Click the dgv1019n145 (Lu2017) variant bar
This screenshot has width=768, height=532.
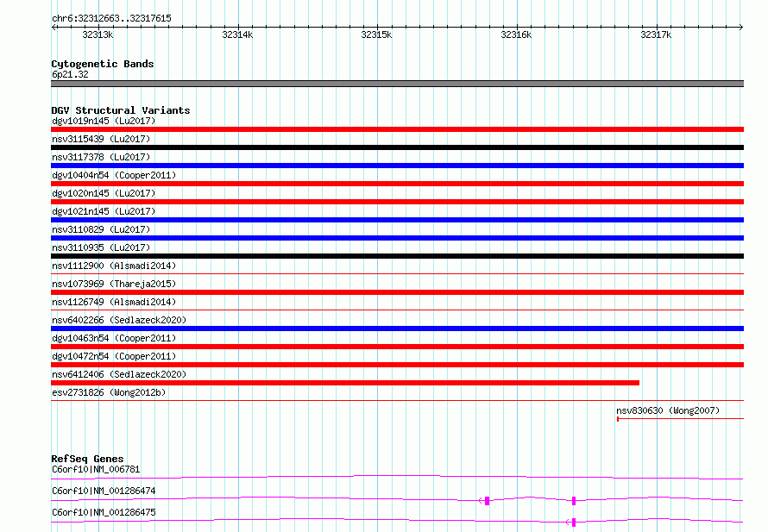397,129
